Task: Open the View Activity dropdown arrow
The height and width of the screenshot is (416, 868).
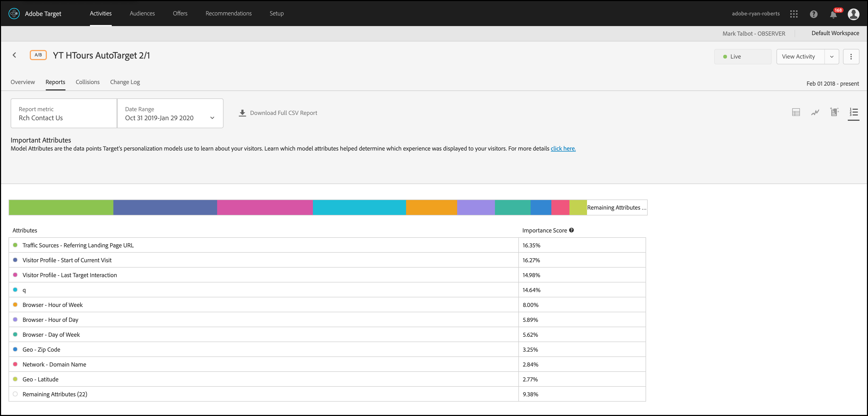Action: (832, 57)
